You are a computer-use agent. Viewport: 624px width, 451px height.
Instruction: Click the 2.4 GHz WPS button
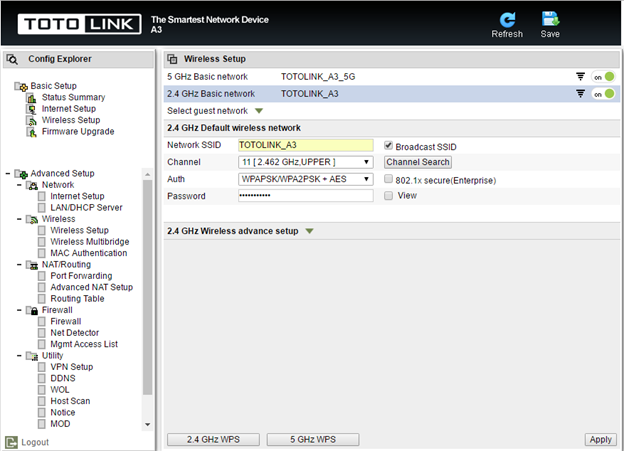[213, 440]
